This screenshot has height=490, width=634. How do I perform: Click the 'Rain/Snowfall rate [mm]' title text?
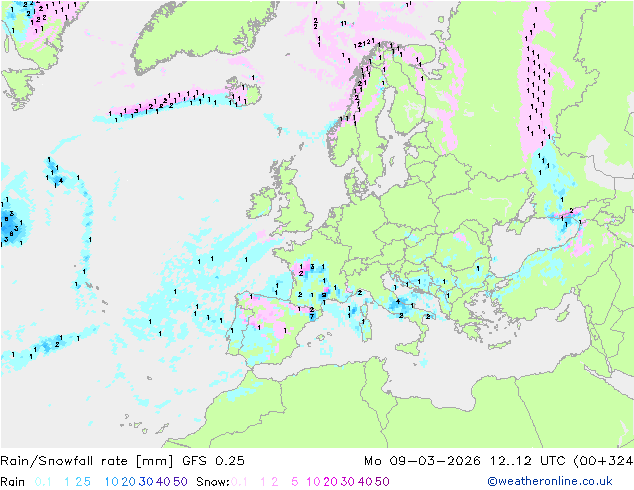pyautogui.click(x=87, y=461)
